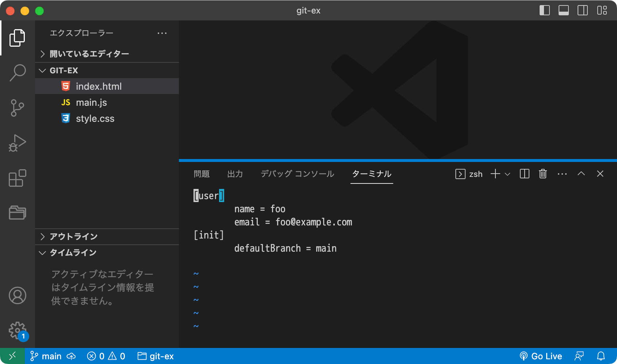617x364 pixels.
Task: Switch to the 出力 tab
Action: pyautogui.click(x=235, y=174)
